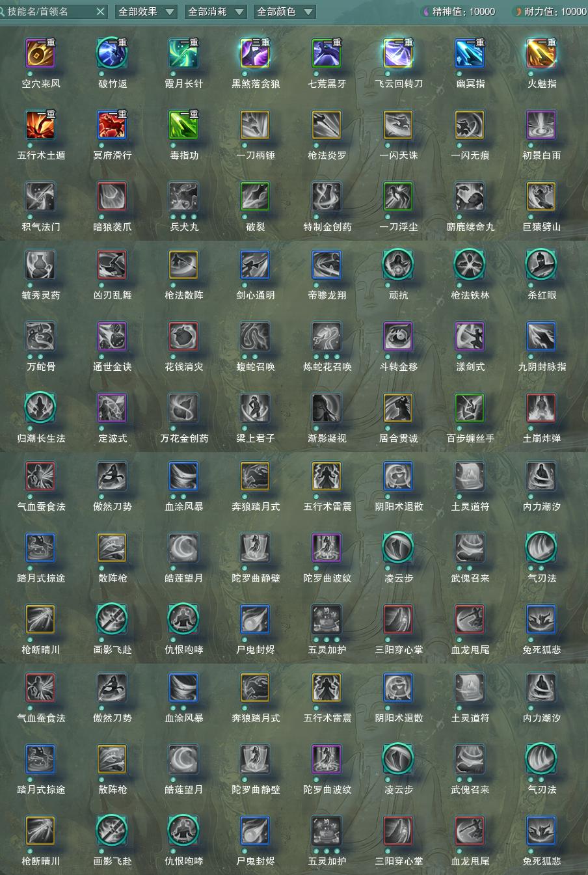Click the 耐力值: 10000 readout
Image resolution: width=588 pixels, height=875 pixels.
tap(550, 12)
